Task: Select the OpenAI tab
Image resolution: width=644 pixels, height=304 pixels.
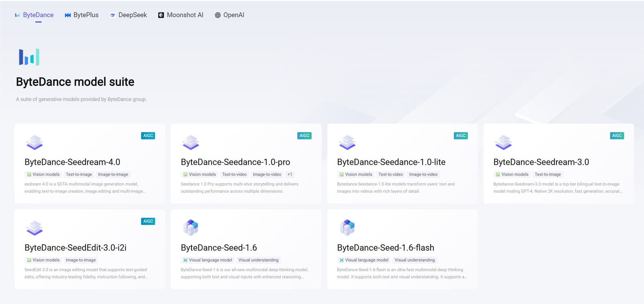Action: [229, 15]
